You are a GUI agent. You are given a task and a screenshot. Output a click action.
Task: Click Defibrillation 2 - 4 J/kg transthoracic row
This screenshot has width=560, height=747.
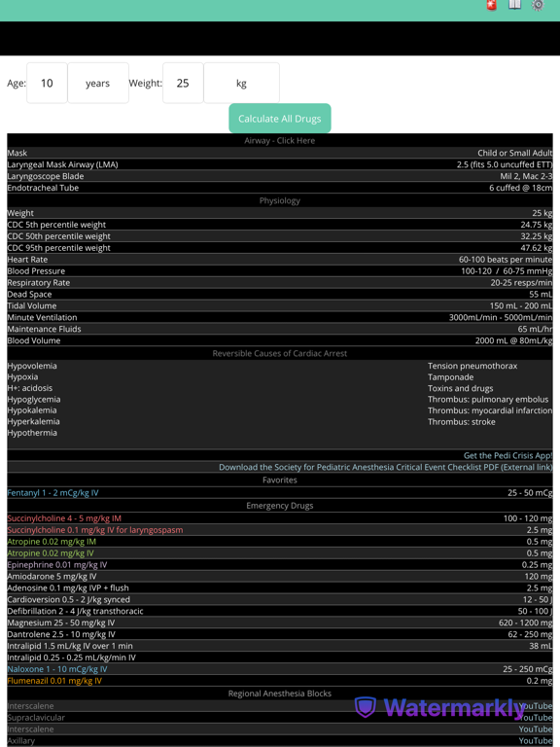(x=280, y=611)
